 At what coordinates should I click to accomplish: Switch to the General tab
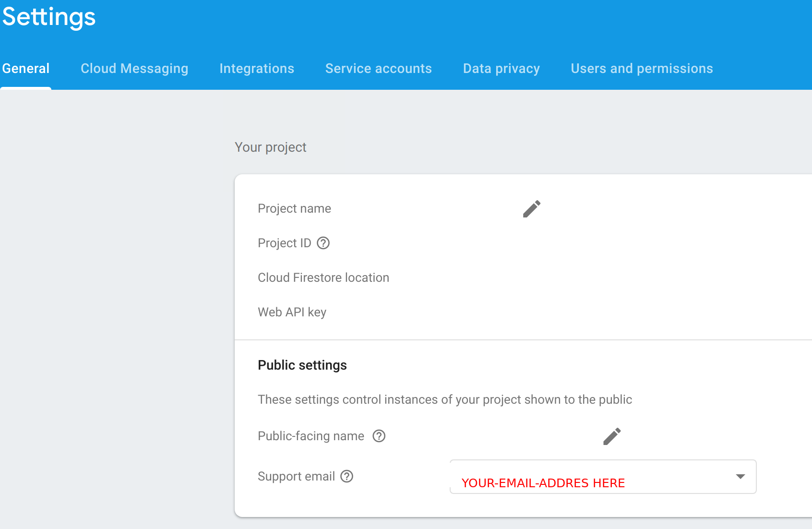[26, 69]
